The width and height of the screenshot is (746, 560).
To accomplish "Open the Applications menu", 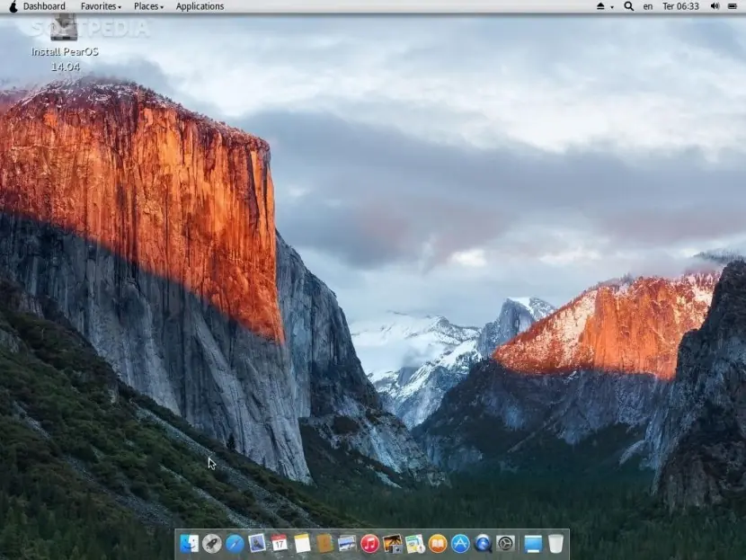I will click(x=200, y=6).
